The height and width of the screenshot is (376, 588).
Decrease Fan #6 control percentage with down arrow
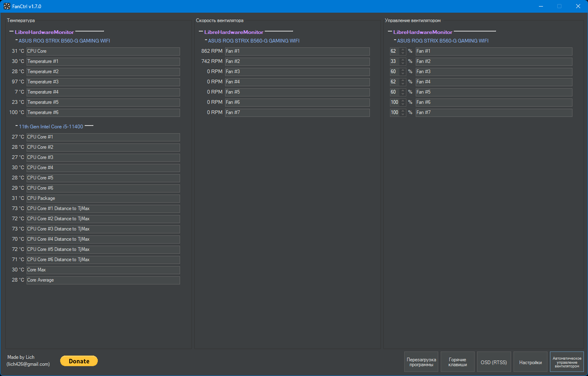click(403, 104)
